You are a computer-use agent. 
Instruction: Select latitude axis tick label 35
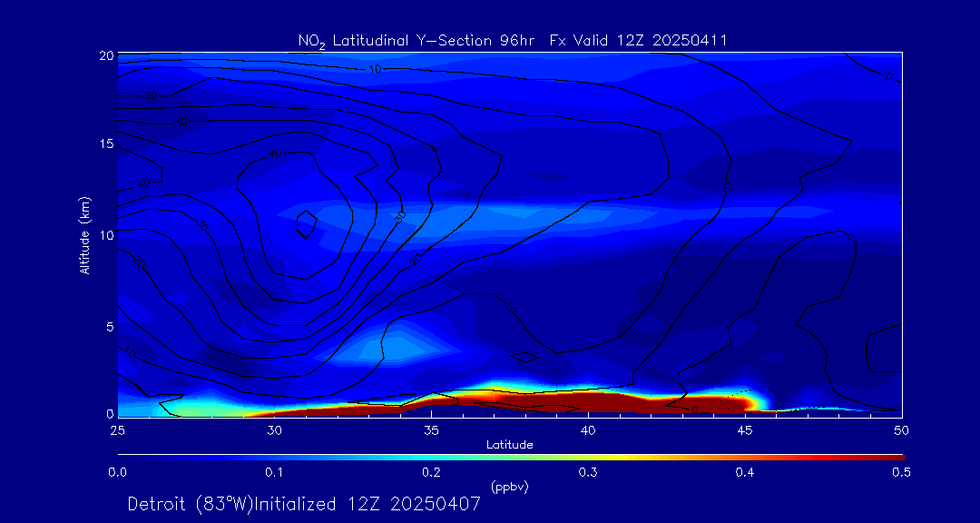pyautogui.click(x=431, y=430)
